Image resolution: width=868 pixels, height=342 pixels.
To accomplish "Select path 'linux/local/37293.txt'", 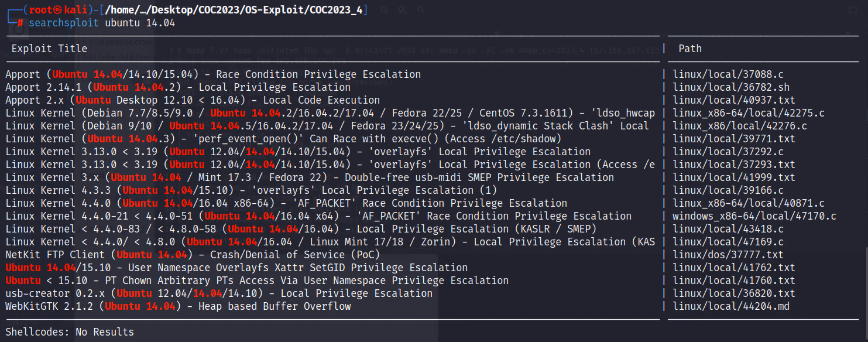I will coord(734,165).
